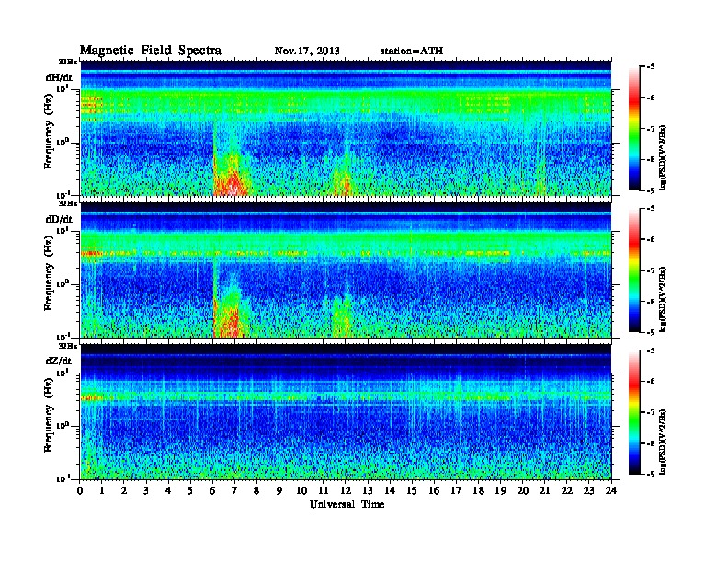Click the hour 9 tick label
The width and height of the screenshot is (728, 563).
[279, 490]
